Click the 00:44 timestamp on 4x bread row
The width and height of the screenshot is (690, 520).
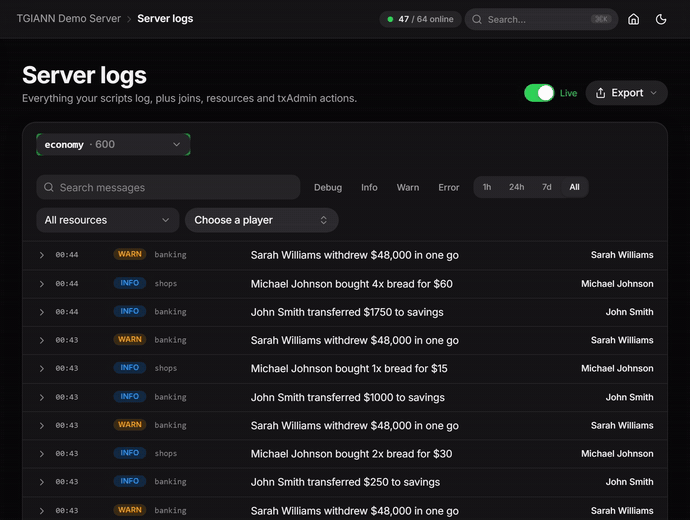pos(67,284)
